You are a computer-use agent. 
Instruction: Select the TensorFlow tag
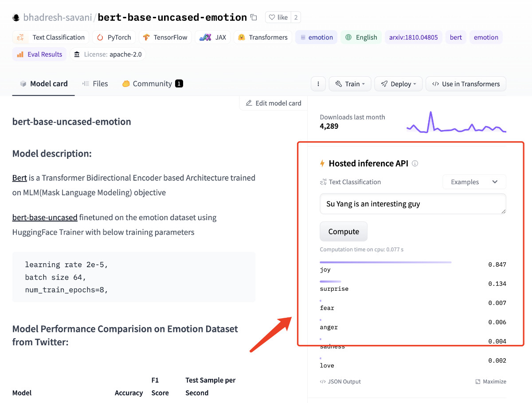[x=165, y=37]
